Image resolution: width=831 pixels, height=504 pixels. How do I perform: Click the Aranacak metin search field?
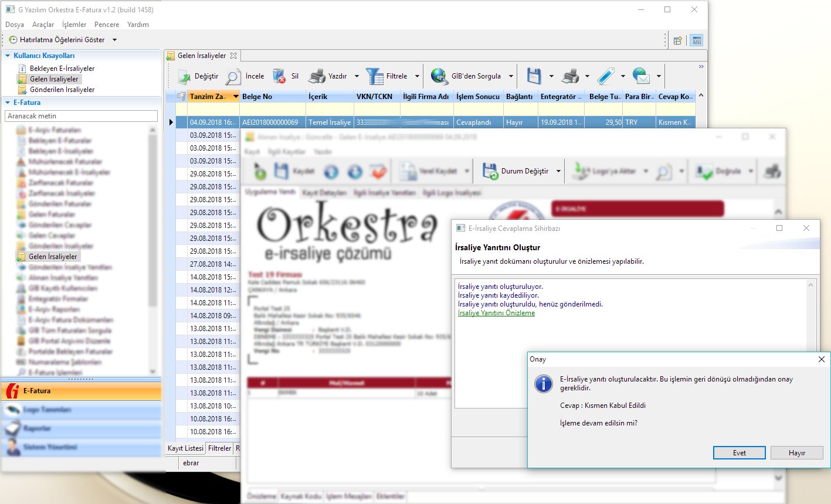coord(81,116)
